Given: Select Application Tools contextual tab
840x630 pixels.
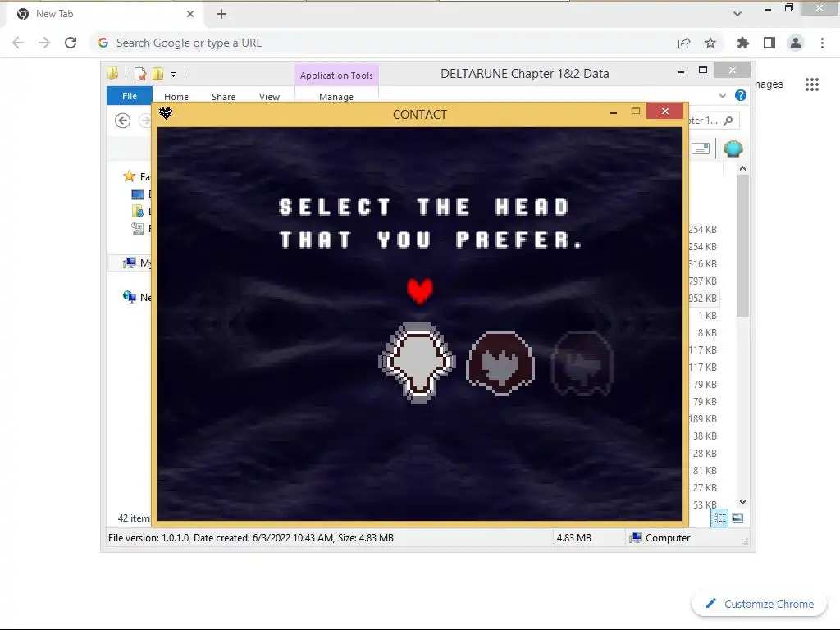Looking at the screenshot, I should pos(336,75).
